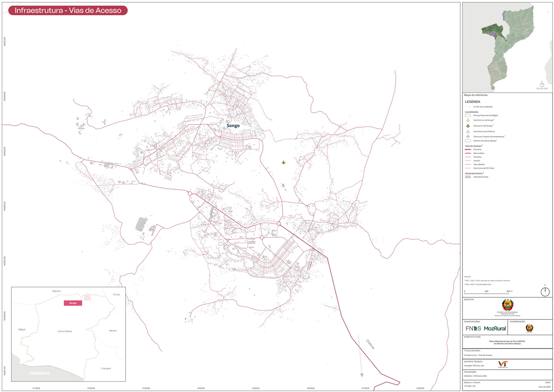The height and width of the screenshot is (392, 554).
Task: Click the FNDS logo
Action: [x=473, y=328]
